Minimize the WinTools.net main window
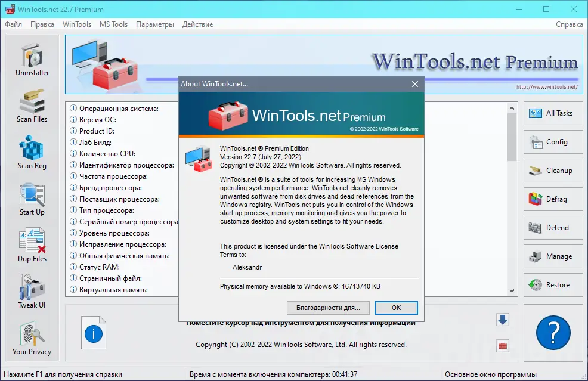Screen dimensions: 588x381 519,9
